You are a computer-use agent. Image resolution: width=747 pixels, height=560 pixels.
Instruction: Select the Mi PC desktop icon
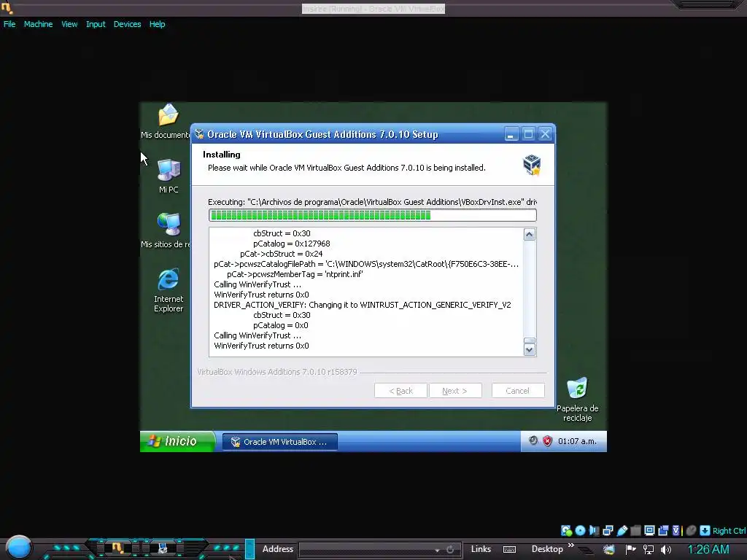tap(169, 176)
